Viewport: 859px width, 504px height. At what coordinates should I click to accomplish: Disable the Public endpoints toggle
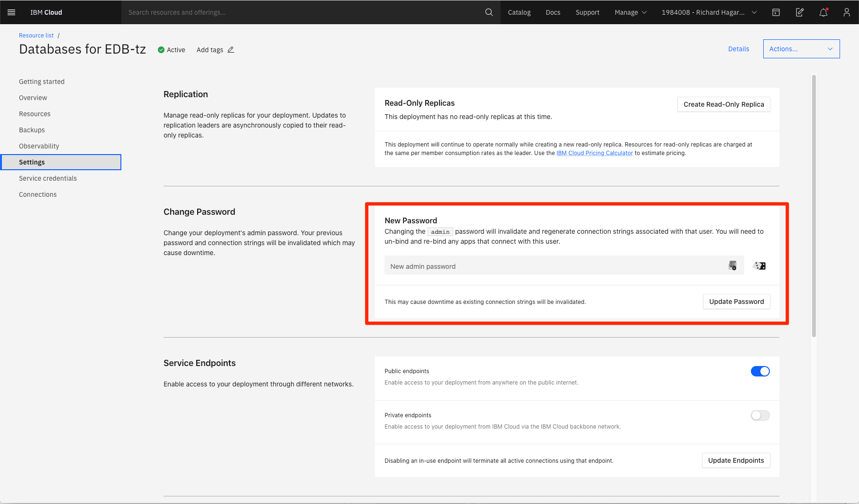(760, 371)
